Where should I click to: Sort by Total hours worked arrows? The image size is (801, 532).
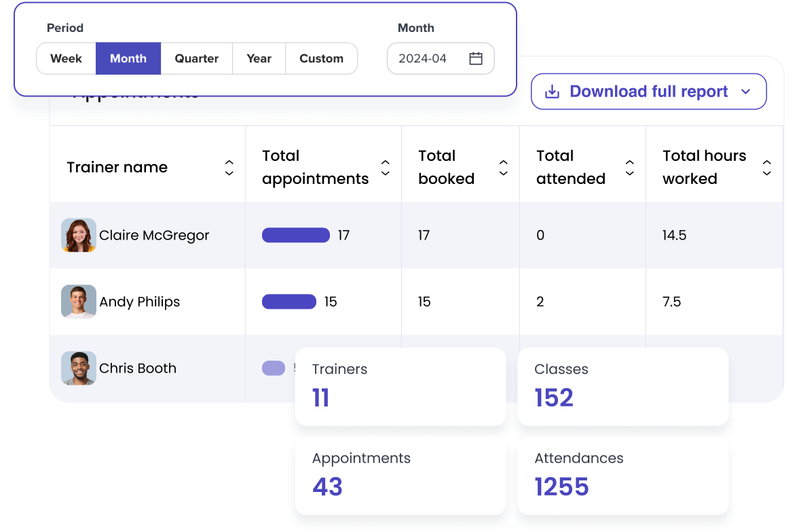767,168
